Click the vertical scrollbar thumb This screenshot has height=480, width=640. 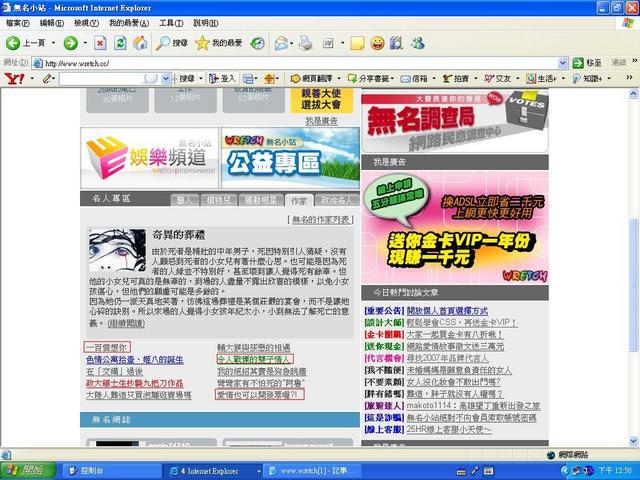point(633,285)
